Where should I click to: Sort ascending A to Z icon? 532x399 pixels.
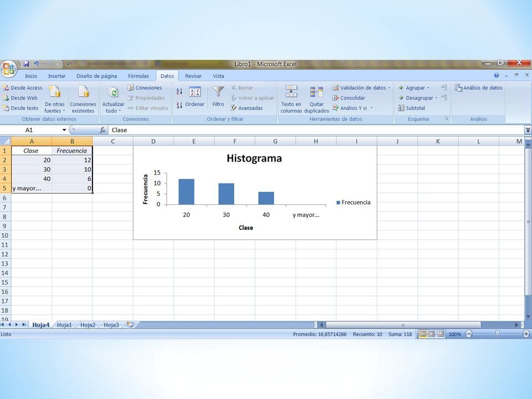pos(179,91)
